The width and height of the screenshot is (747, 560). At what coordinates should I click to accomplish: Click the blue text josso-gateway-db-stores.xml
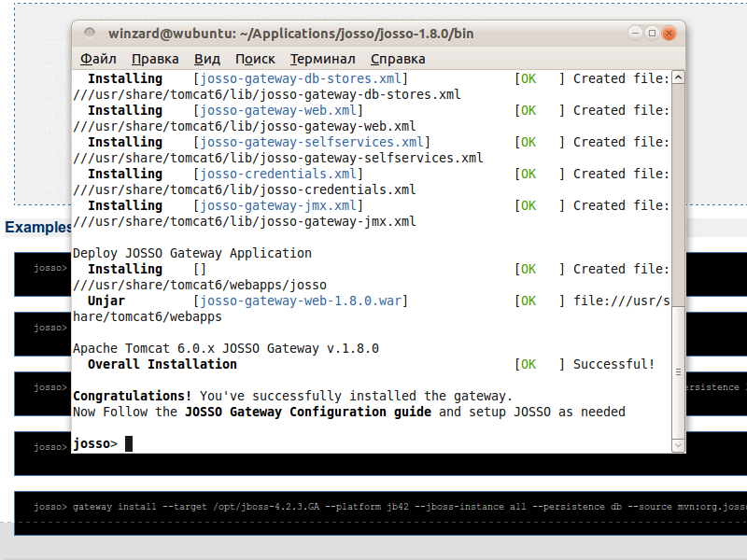click(x=301, y=78)
